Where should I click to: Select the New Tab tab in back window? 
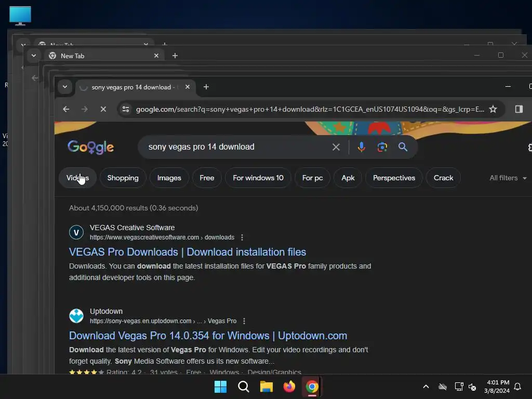104,56
